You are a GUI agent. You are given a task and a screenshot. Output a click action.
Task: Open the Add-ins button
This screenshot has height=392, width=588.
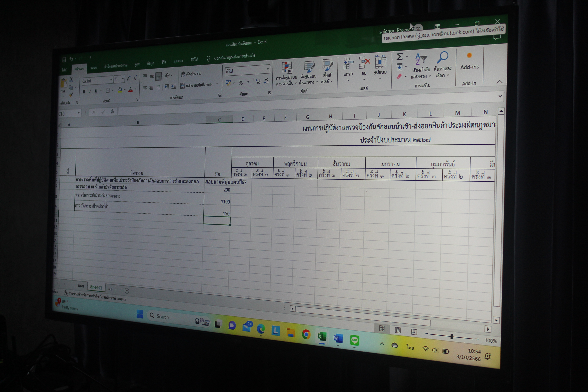coord(469,61)
